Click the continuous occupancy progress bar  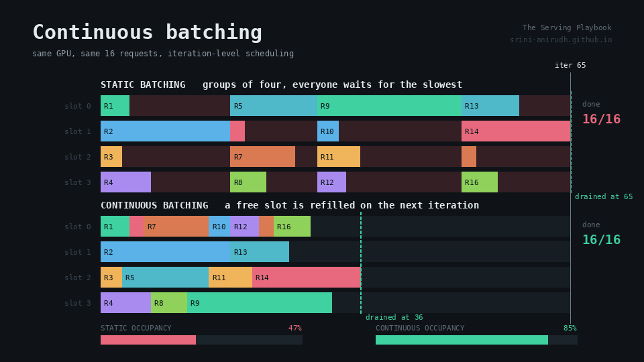coord(476,340)
